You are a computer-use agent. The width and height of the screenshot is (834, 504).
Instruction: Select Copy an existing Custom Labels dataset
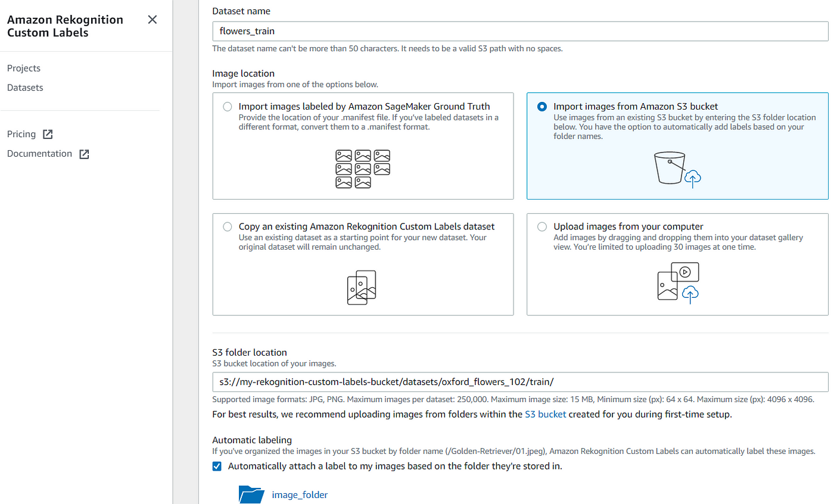227,226
